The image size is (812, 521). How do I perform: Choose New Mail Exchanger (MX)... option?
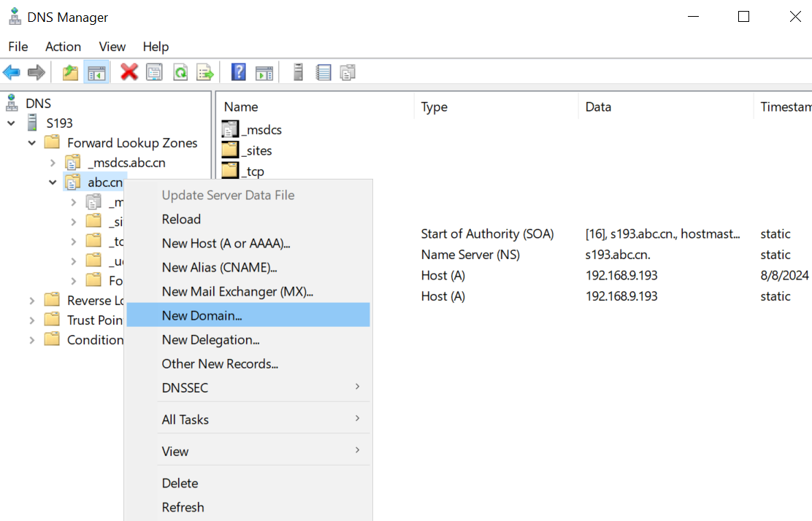pos(248,291)
